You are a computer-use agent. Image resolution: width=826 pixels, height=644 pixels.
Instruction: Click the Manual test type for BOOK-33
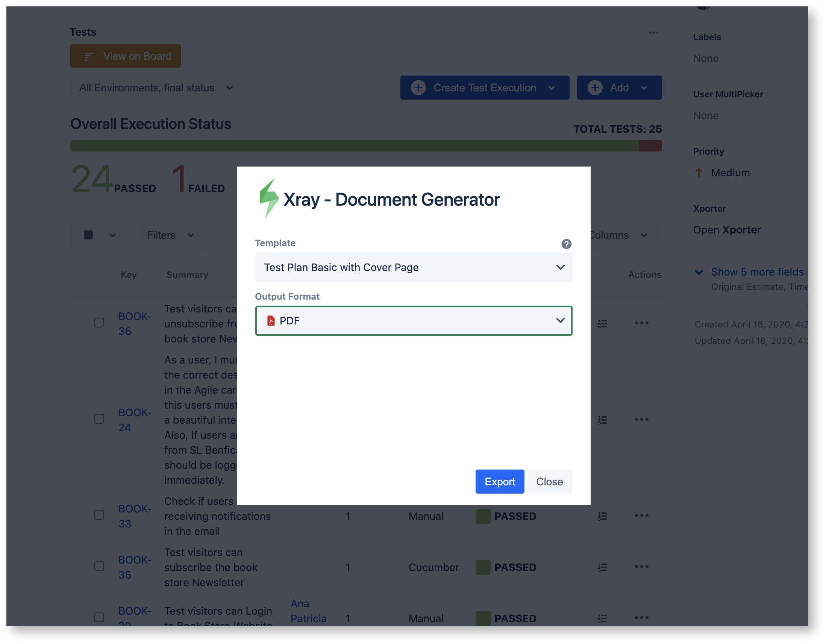click(426, 516)
